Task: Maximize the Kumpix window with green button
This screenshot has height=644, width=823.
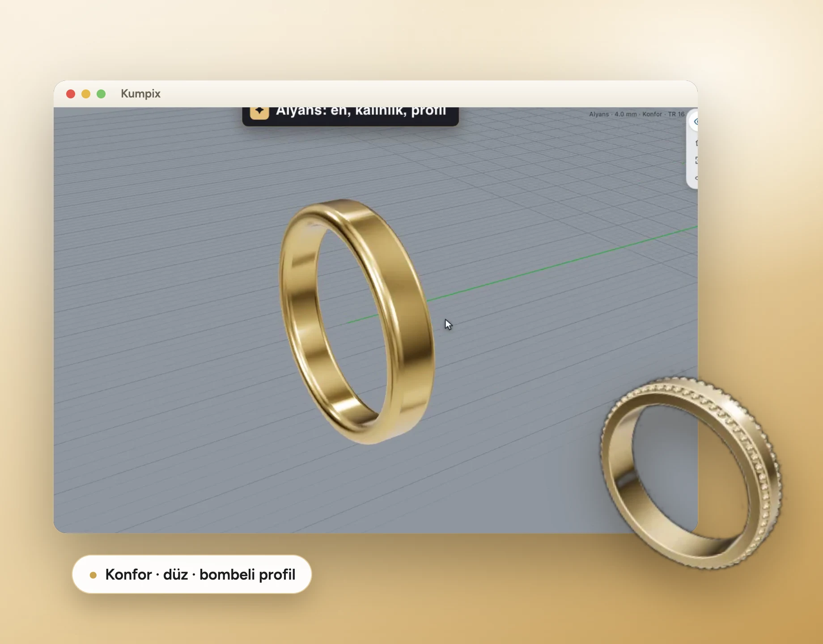Action: [101, 94]
